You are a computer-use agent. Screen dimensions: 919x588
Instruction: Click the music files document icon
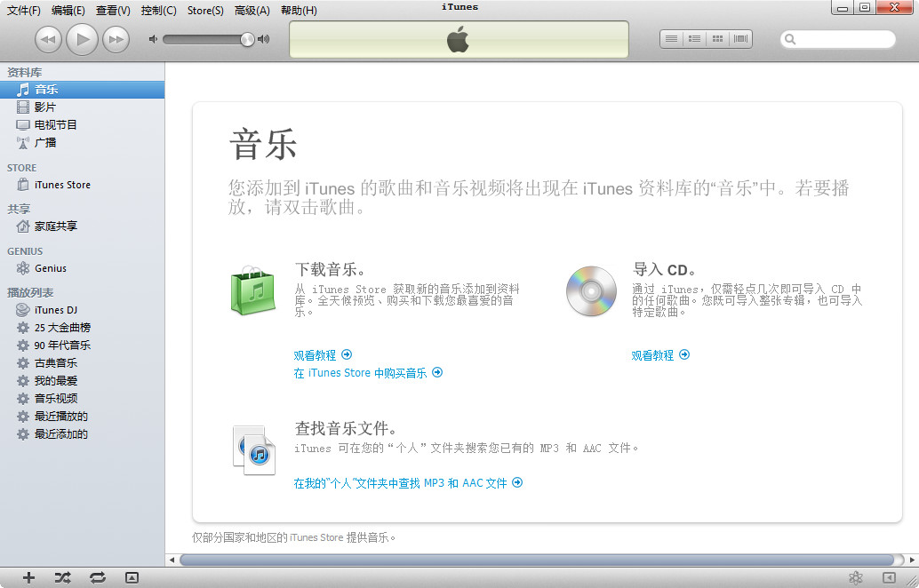pyautogui.click(x=254, y=449)
